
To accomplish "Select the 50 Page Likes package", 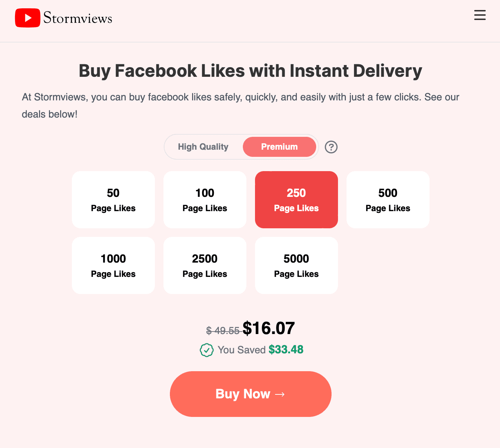I will click(113, 200).
